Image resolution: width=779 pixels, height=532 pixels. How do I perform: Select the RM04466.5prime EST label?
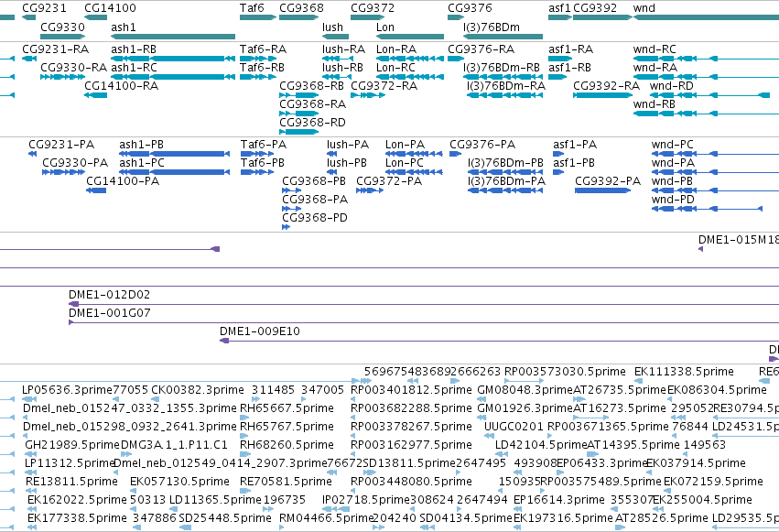pos(326,518)
